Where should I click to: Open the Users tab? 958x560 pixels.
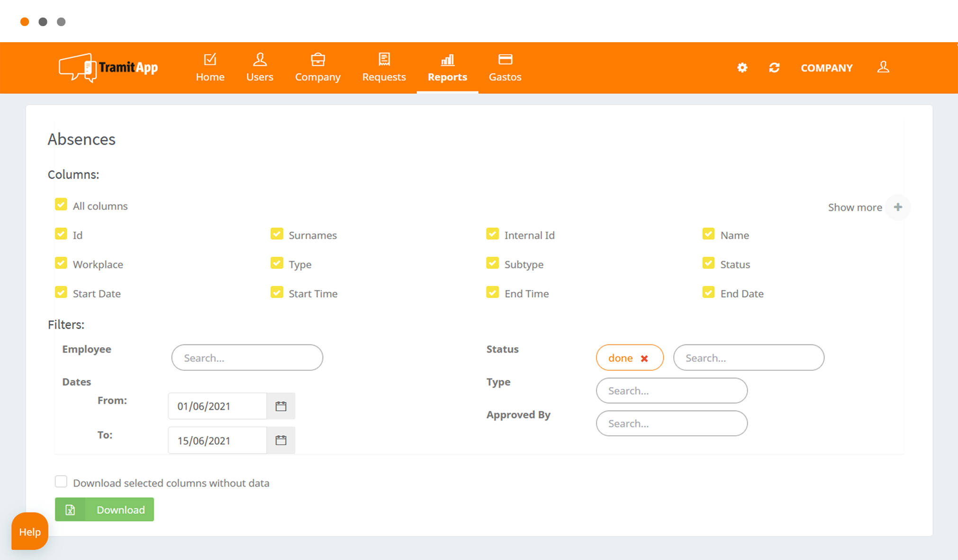[x=260, y=68]
